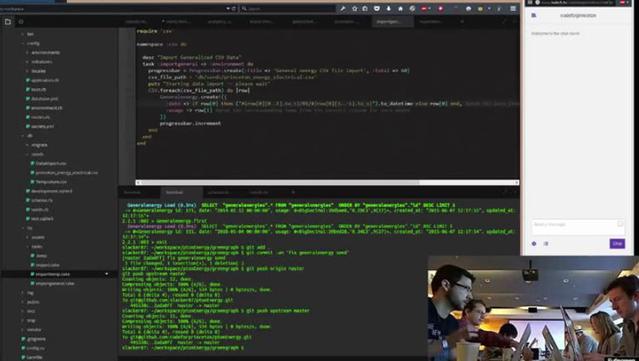
Task: Click the chat room icon in chat header
Action: (x=533, y=15)
